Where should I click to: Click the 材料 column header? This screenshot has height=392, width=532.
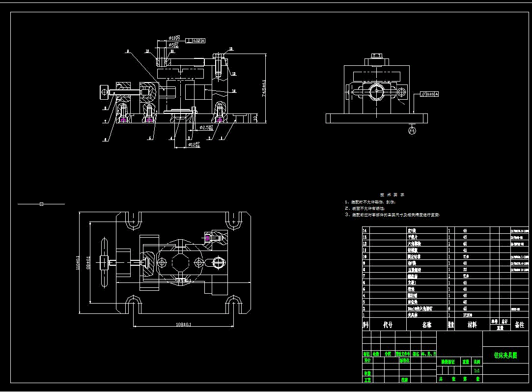pos(472,325)
